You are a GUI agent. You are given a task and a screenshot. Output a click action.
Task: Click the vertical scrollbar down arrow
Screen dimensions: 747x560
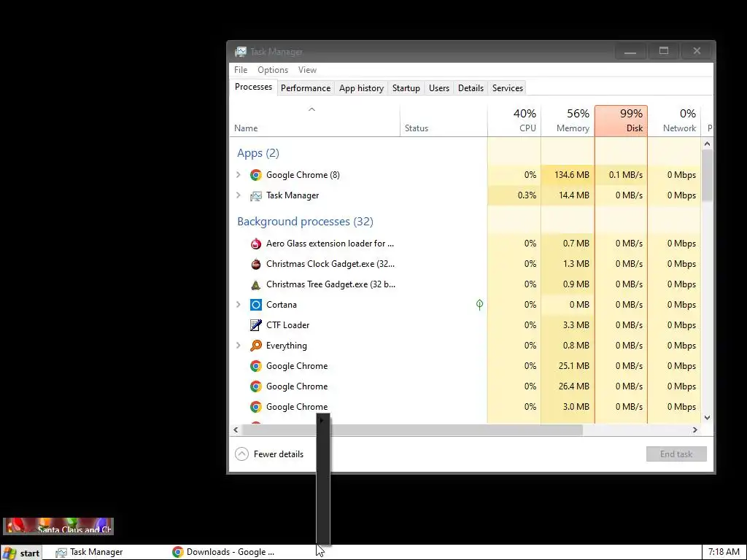(x=707, y=418)
